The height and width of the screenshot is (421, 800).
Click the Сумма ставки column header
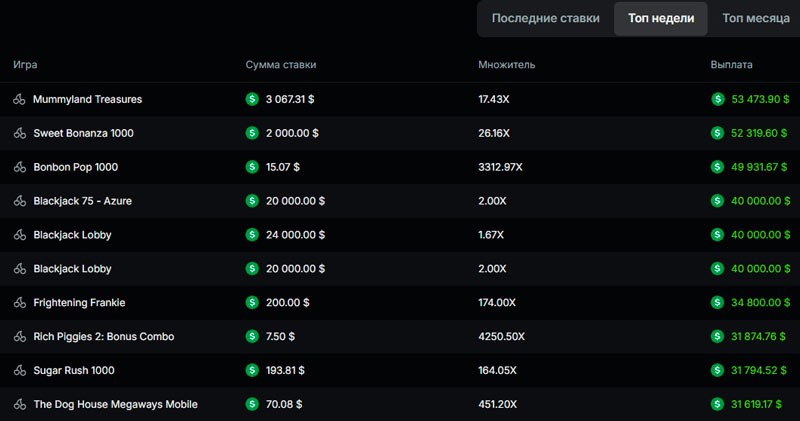pos(281,65)
